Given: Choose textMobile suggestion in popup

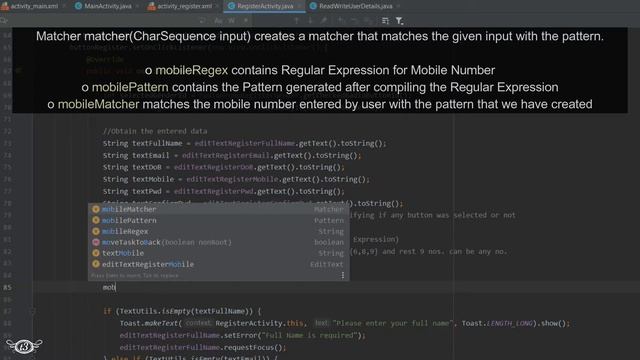Looking at the screenshot, I should point(218,253).
